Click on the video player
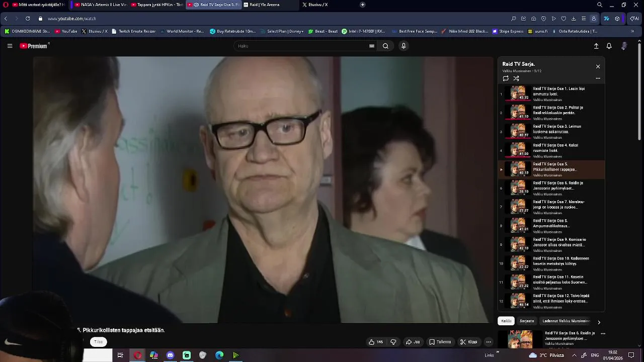The height and width of the screenshot is (362, 644). tap(263, 190)
